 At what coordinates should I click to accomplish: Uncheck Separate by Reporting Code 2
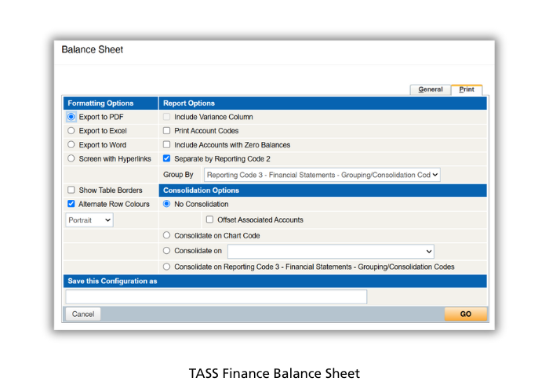(166, 158)
